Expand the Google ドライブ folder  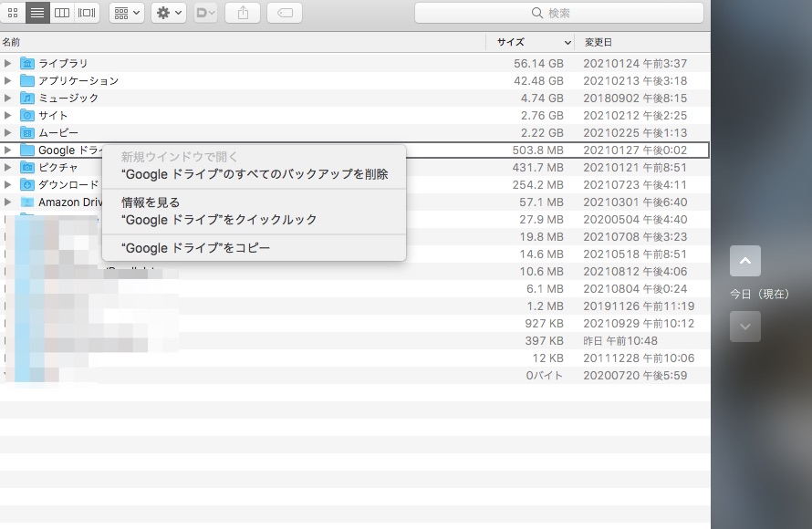tap(7, 150)
